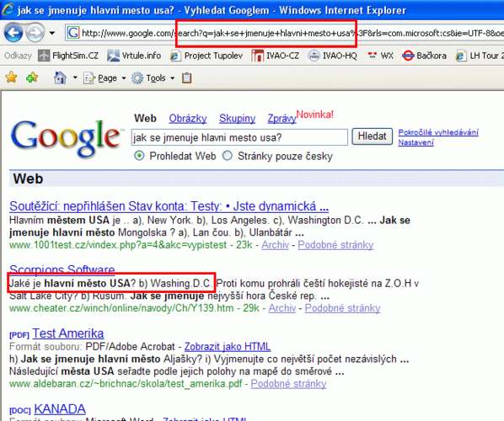Open Nastavení settings link

tap(416, 142)
